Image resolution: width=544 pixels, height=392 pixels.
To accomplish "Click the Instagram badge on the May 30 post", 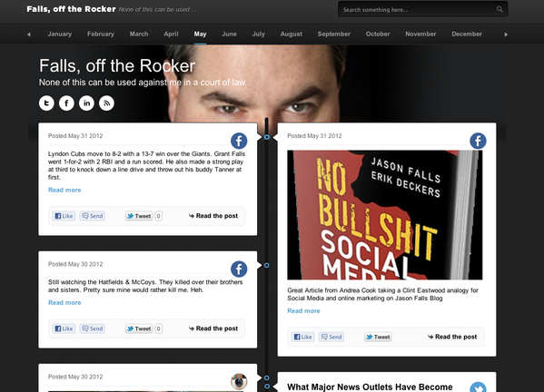I will point(239,382).
